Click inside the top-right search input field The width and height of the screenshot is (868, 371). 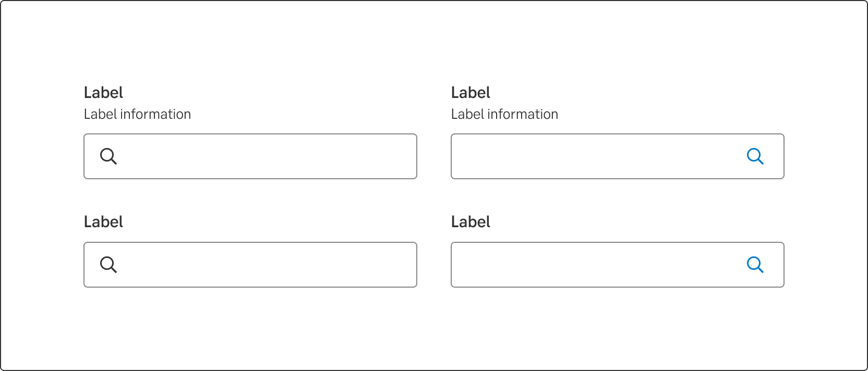[600, 156]
